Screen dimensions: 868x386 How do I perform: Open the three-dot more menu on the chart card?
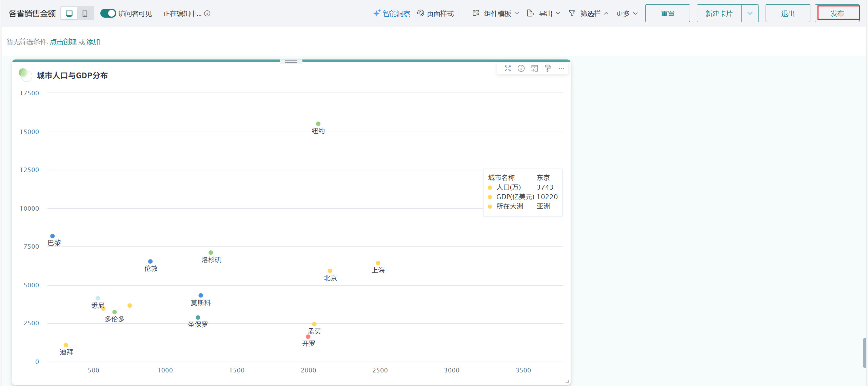click(561, 69)
